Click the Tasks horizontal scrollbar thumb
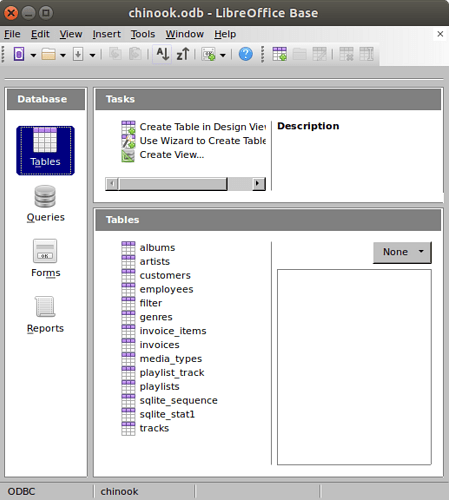Viewport: 449px width, 500px height. click(x=173, y=184)
